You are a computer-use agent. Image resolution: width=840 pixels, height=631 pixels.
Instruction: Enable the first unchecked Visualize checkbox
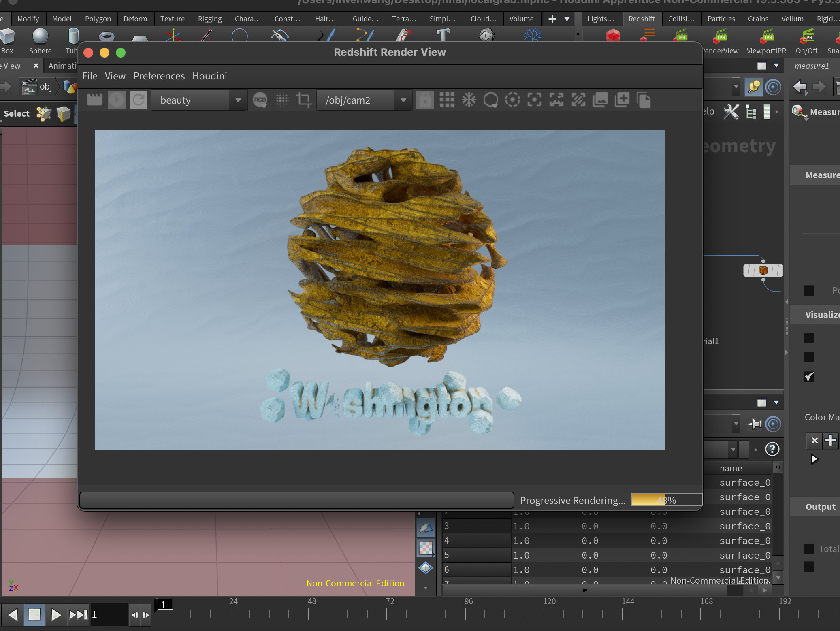pyautogui.click(x=809, y=338)
